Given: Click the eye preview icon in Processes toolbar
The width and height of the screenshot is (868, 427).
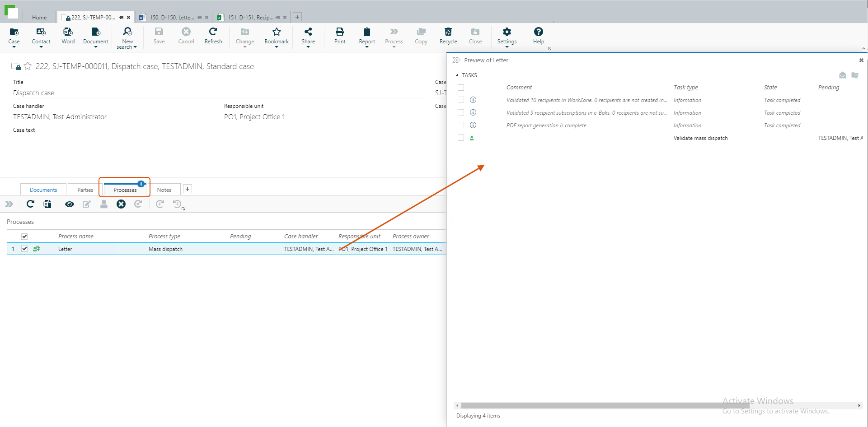Looking at the screenshot, I should click(69, 204).
